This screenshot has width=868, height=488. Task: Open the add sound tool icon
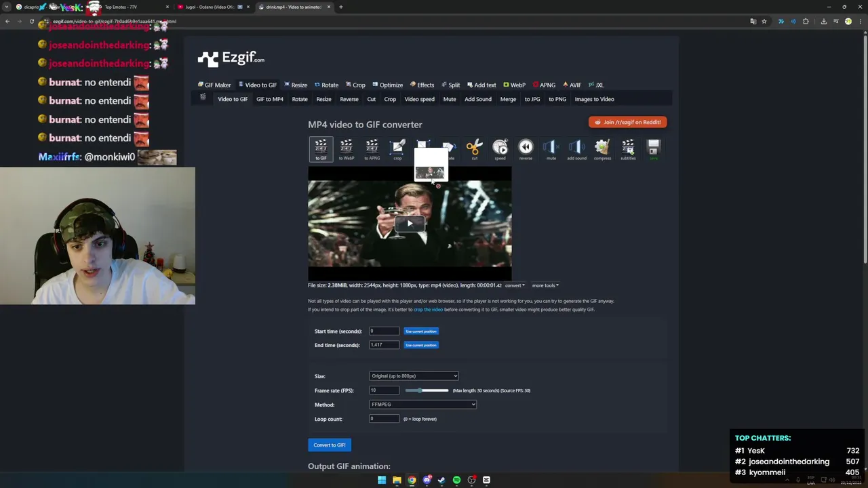[x=576, y=149]
